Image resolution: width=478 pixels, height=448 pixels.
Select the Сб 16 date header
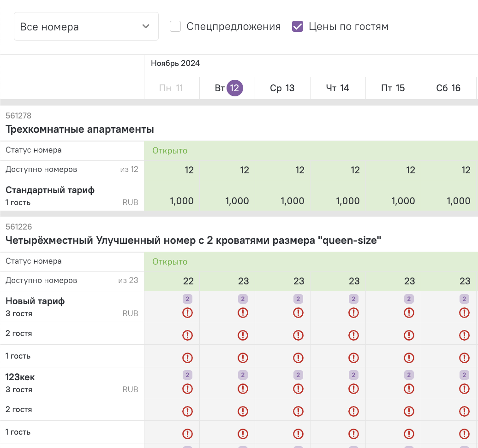tap(448, 88)
